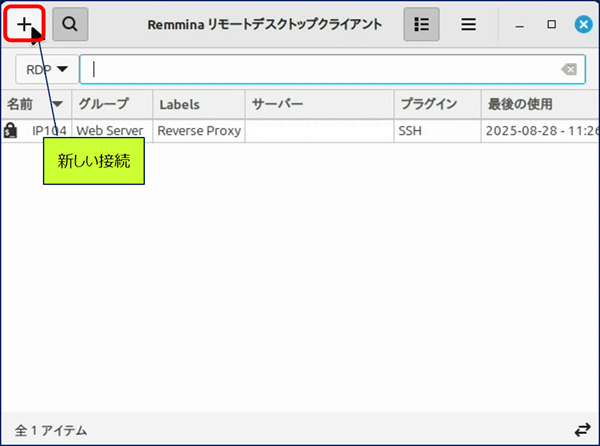This screenshot has width=600, height=446.
Task: Maximize the Remmina window
Action: (551, 24)
